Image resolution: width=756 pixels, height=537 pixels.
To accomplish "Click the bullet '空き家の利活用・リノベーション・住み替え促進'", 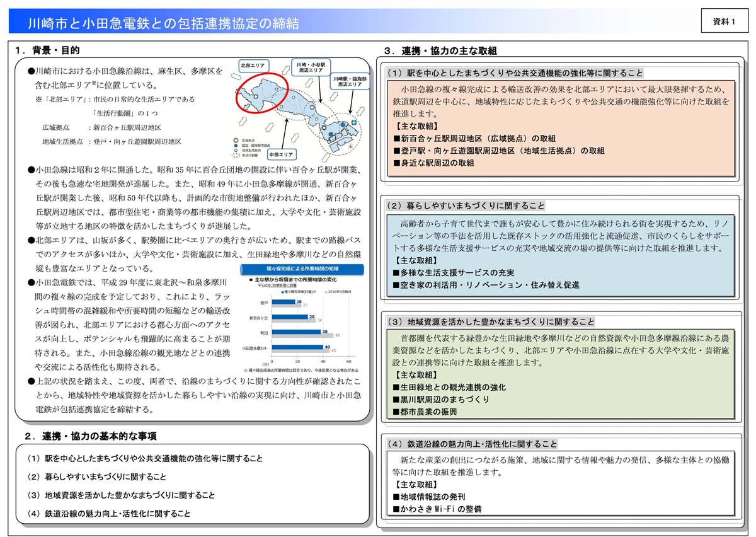I will click(x=486, y=285).
